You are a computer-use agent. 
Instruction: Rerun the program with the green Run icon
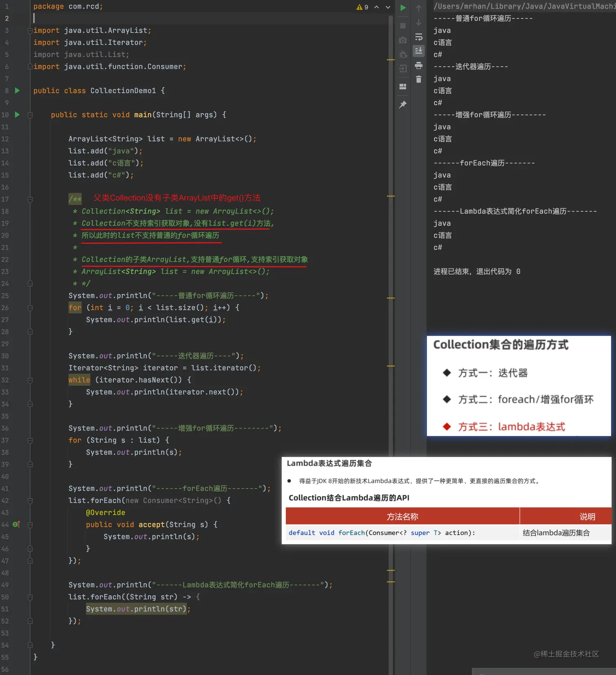(403, 7)
